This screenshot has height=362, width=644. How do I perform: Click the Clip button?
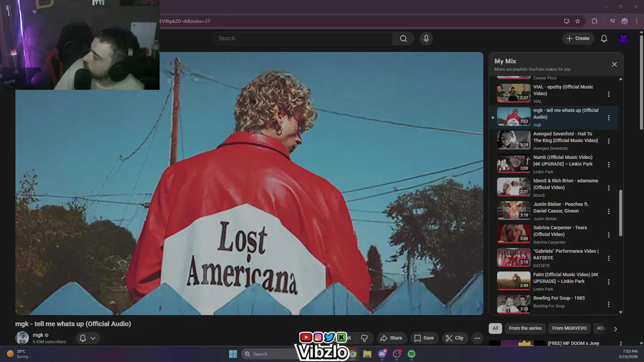click(454, 338)
